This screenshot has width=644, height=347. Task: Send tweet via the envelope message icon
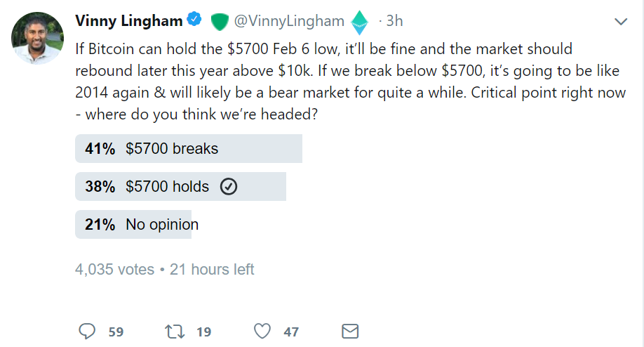350,332
